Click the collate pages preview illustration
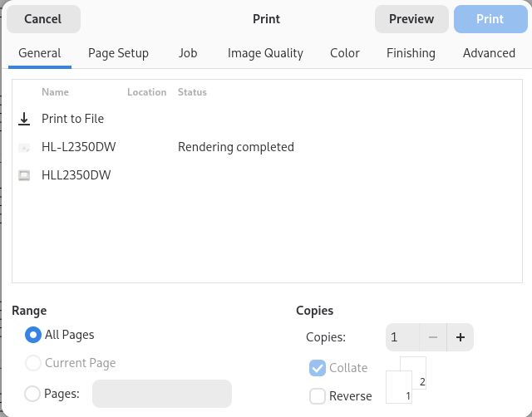The width and height of the screenshot is (532, 417). point(406,380)
